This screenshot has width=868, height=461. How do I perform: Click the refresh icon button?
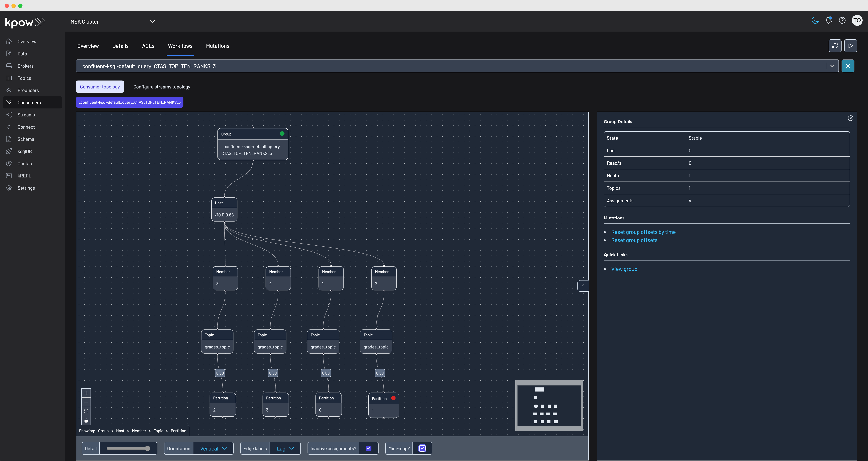(835, 46)
